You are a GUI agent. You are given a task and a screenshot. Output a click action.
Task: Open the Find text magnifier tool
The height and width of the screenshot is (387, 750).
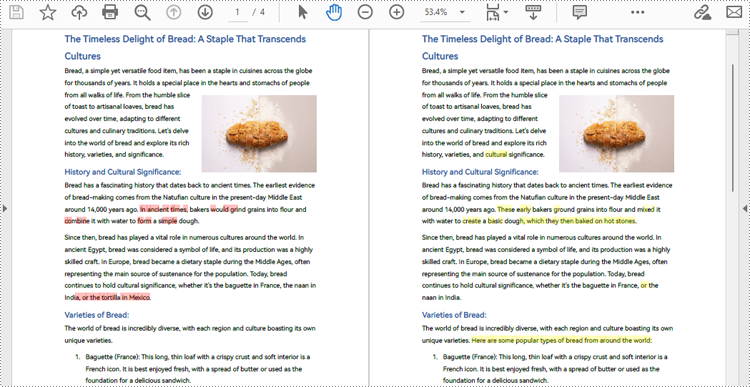[x=142, y=13]
